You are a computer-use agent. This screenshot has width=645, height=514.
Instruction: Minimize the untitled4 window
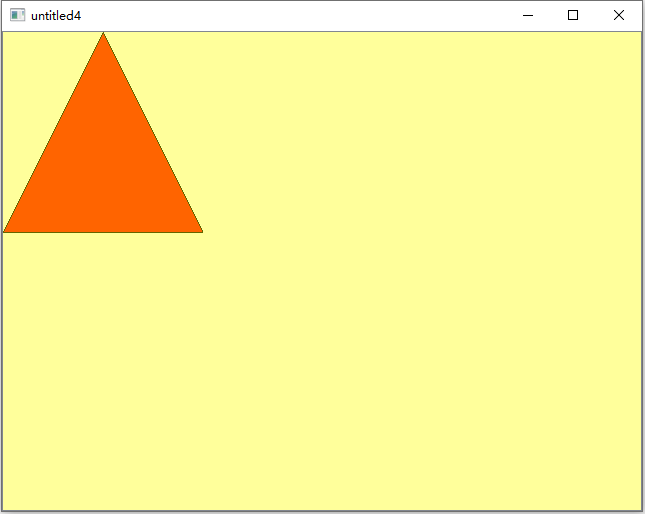point(528,16)
